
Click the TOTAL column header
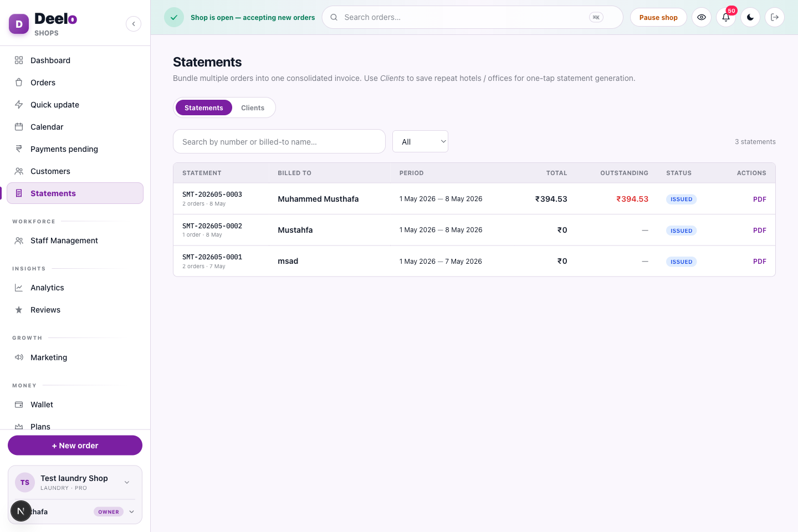coord(557,173)
